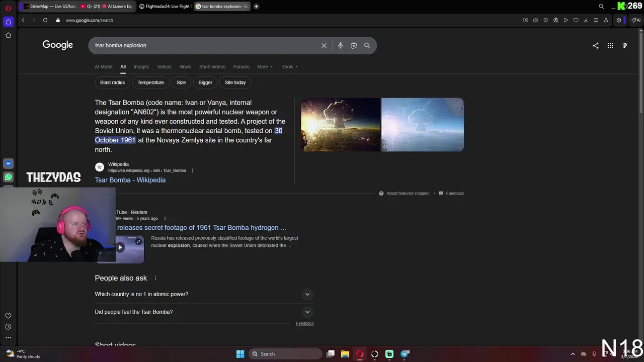Show Images search results
Screen dimensions: 644x362
point(141,66)
